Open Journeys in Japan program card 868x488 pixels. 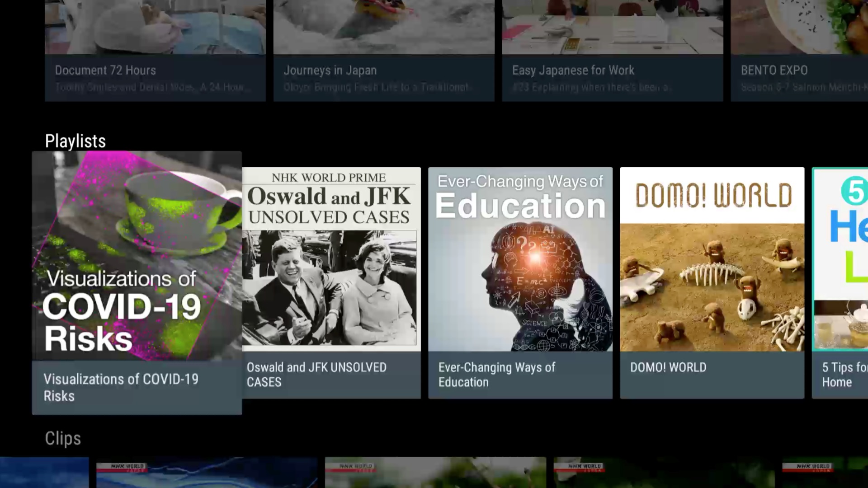coord(383,50)
